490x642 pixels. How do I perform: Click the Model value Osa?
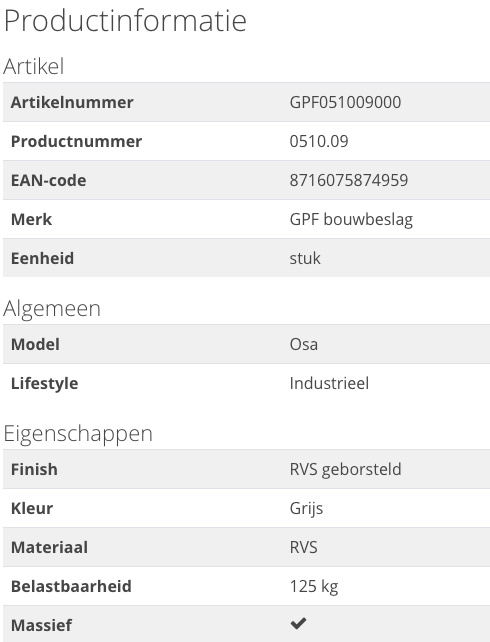click(304, 344)
